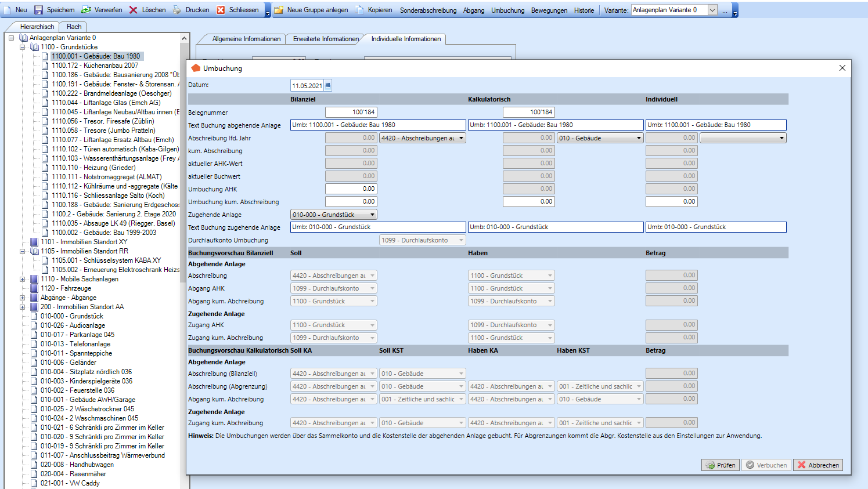Open the calendar picker beside Datum
Viewport: 868px width, 489px height.
[327, 85]
